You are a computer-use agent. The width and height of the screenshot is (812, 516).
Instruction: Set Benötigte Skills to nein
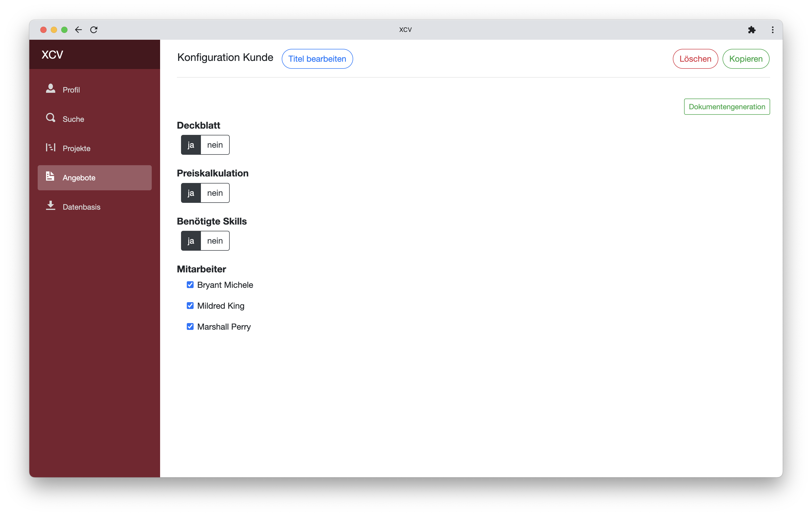pos(215,241)
